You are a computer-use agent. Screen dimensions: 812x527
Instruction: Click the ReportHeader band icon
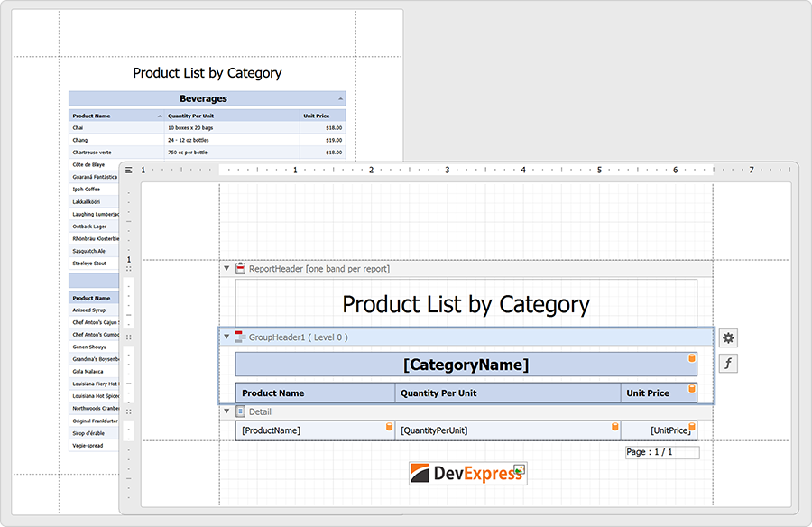239,268
